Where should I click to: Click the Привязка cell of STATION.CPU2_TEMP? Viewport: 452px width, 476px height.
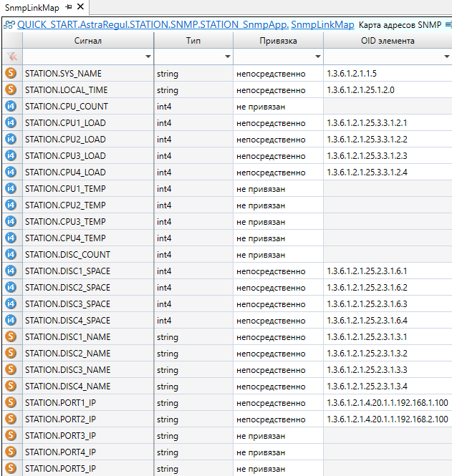point(278,205)
